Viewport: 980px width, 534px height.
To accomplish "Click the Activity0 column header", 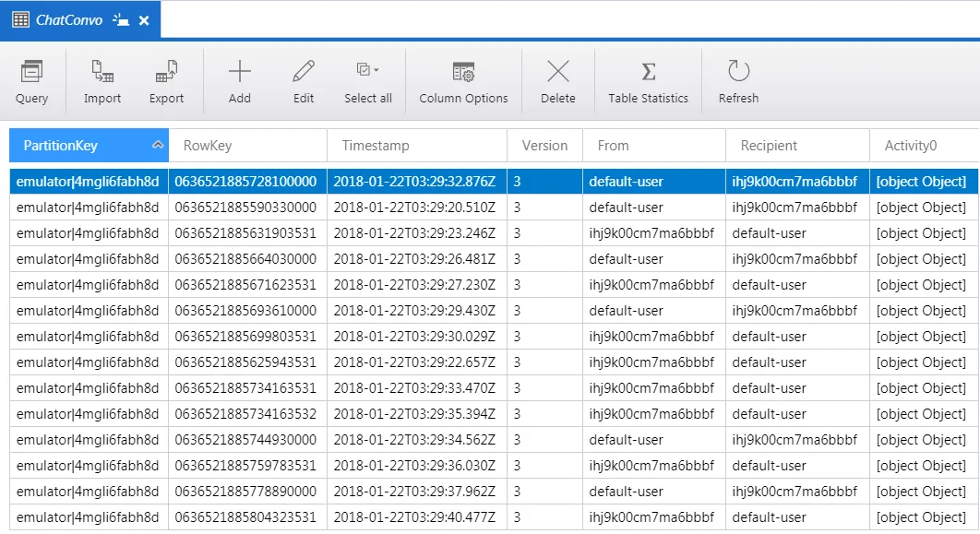I will (925, 146).
